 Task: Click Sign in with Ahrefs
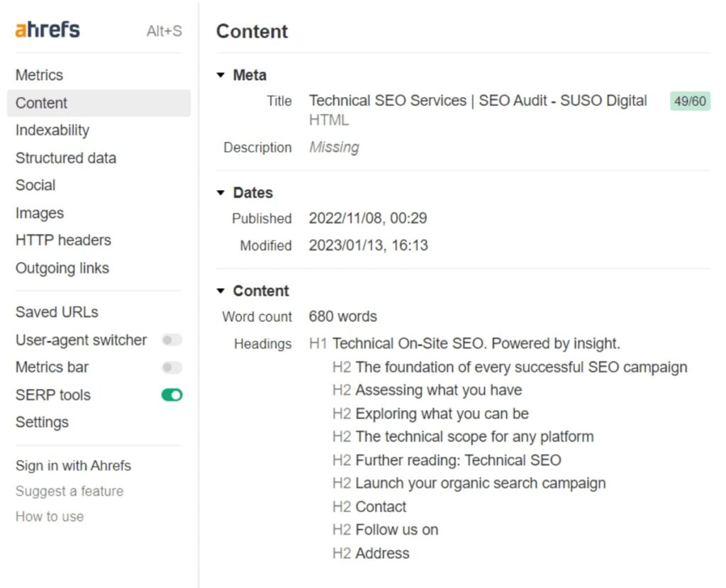pyautogui.click(x=73, y=466)
